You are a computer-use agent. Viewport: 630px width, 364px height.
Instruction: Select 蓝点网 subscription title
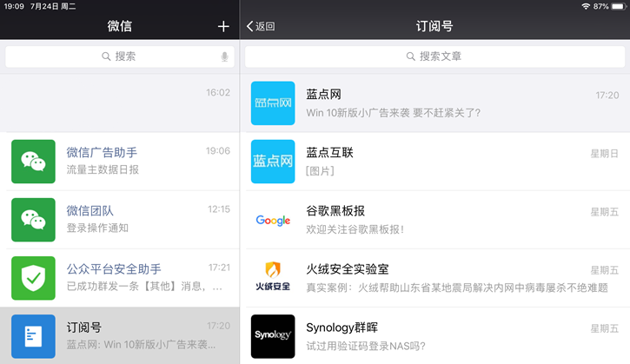pyautogui.click(x=323, y=95)
